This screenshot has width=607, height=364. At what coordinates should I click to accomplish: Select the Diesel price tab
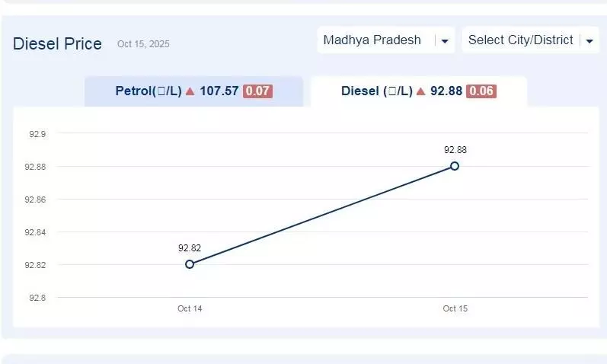pos(418,91)
